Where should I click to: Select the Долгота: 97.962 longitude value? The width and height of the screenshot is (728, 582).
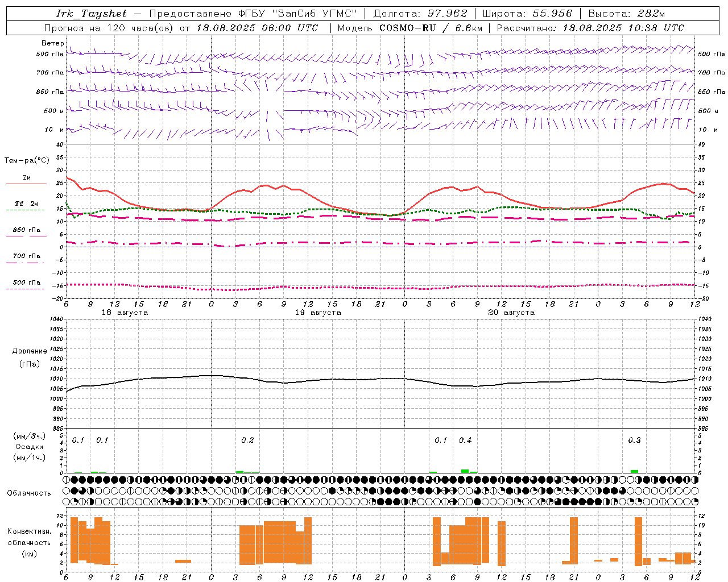click(420, 14)
